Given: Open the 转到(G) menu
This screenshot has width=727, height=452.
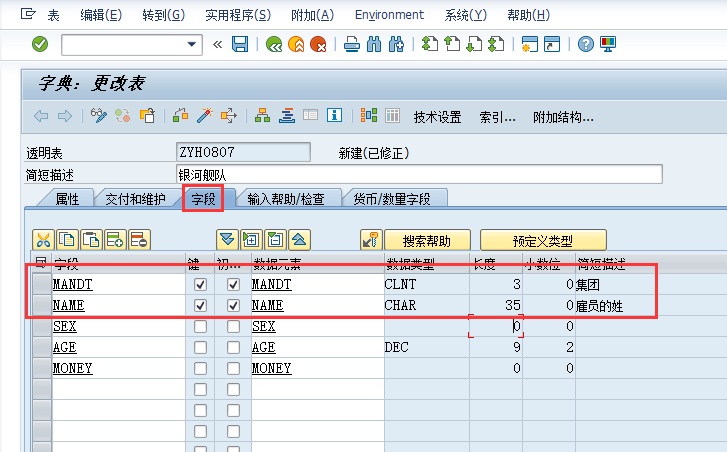Looking at the screenshot, I should [164, 15].
